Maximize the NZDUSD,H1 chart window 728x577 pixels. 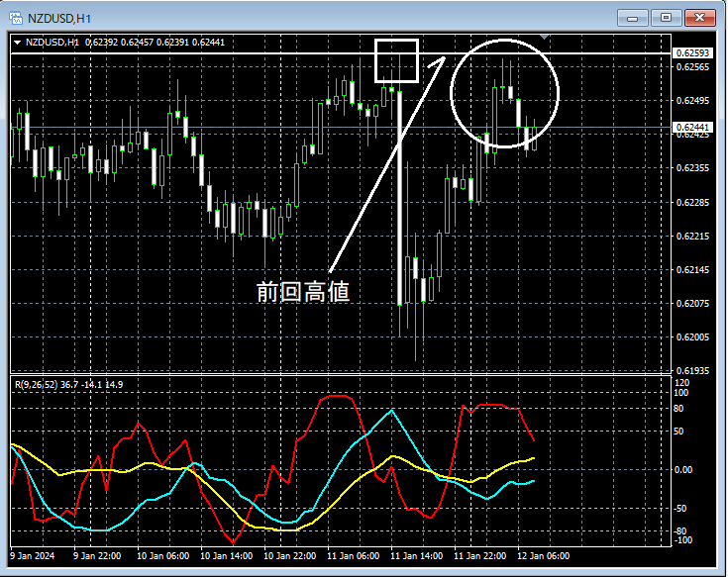(666, 18)
